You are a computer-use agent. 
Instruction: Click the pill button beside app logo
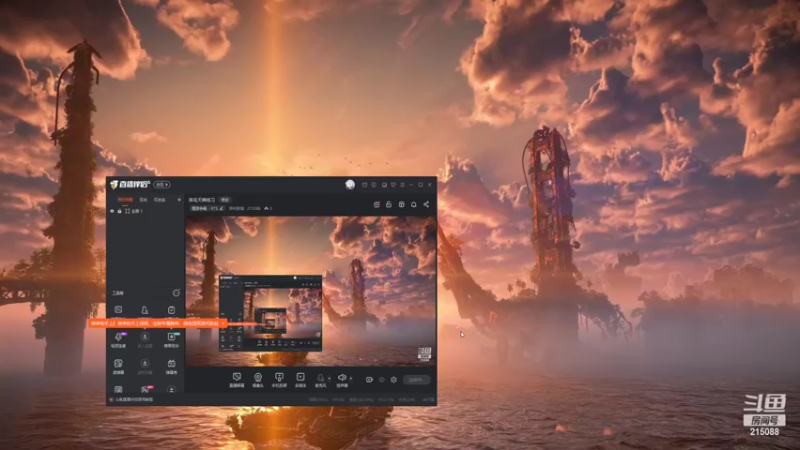[162, 185]
